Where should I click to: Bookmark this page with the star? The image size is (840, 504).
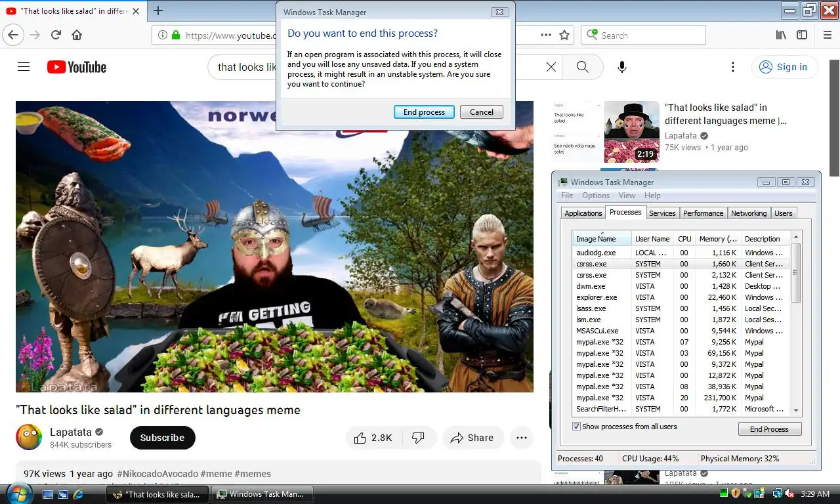564,35
